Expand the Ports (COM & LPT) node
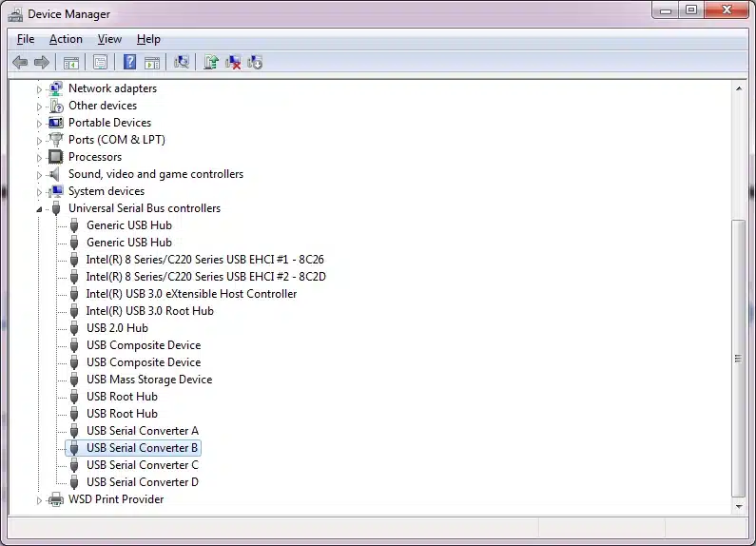756x546 pixels. 39,141
